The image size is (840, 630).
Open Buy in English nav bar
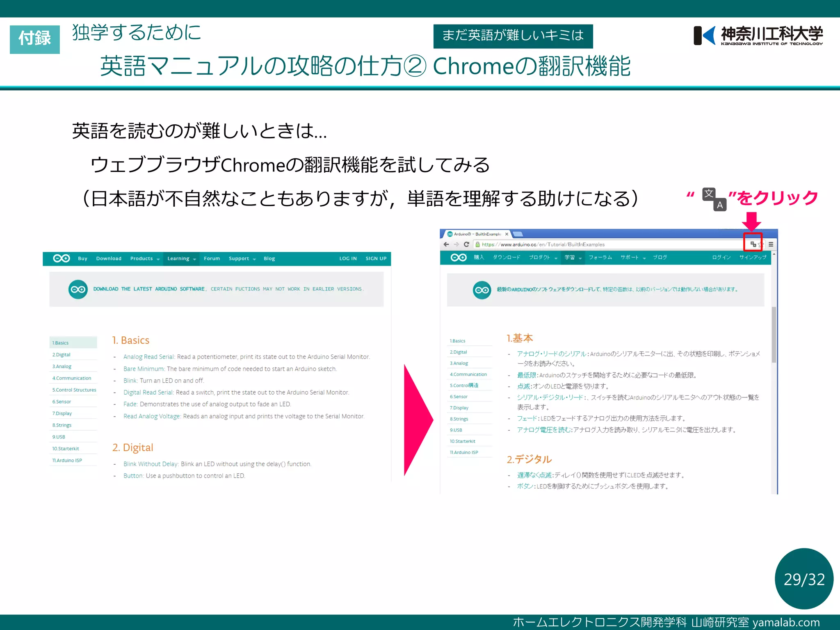click(x=82, y=258)
